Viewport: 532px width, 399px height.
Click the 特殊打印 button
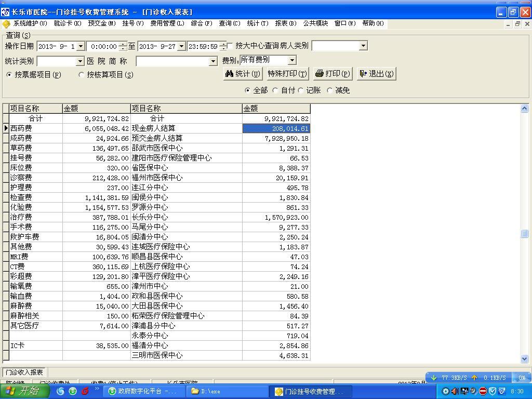[287, 74]
